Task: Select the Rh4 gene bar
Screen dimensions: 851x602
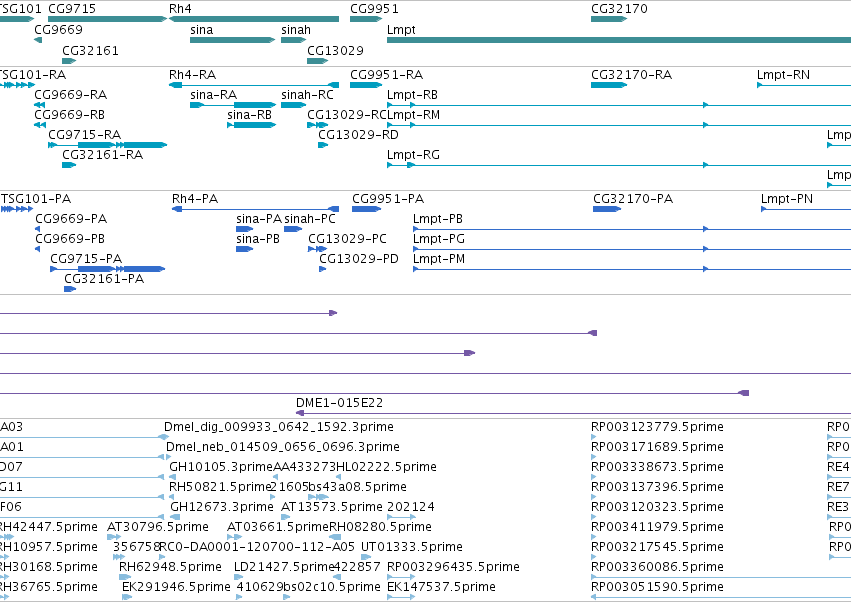Action: click(x=254, y=19)
